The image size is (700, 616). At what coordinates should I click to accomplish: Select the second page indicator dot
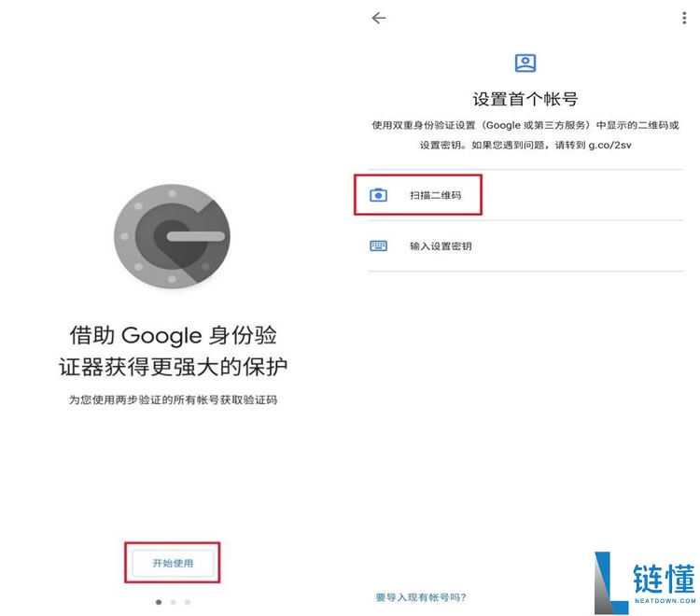coord(173,602)
